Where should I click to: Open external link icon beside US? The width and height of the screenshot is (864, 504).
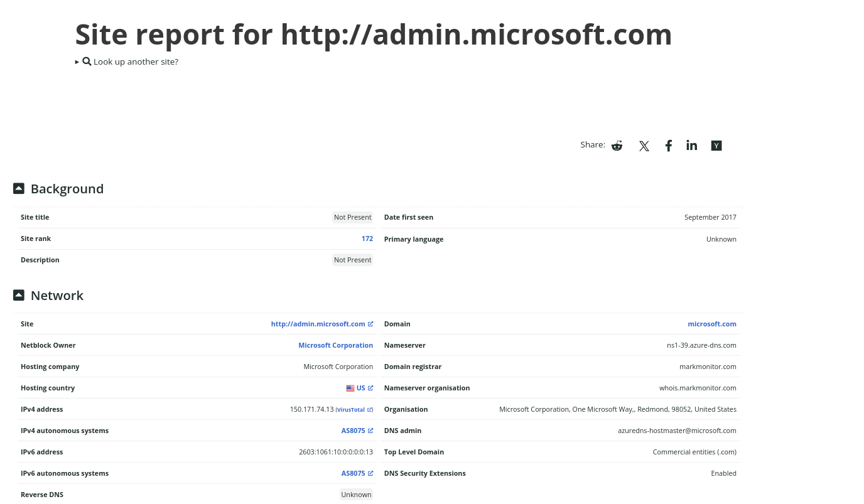pos(370,388)
